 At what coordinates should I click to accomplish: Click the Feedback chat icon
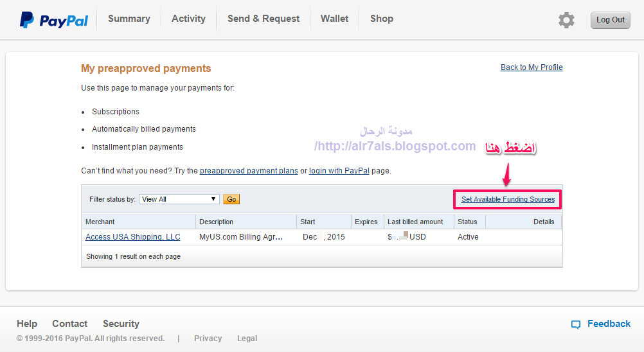(x=576, y=324)
